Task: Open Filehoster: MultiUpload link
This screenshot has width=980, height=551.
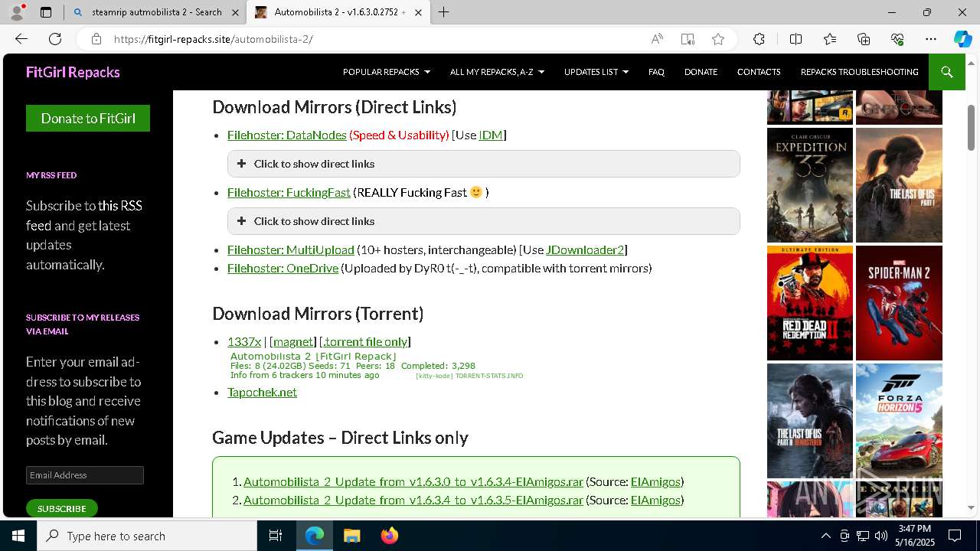Action: (x=290, y=249)
